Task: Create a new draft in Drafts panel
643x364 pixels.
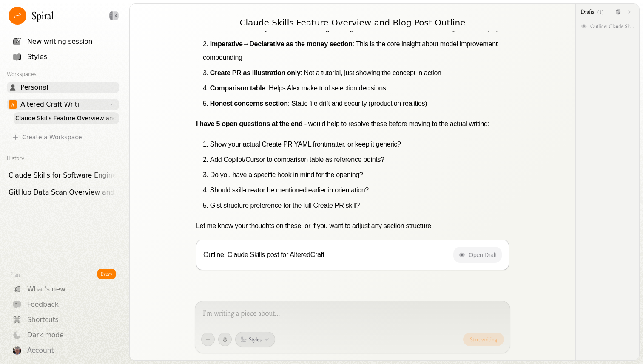Action: [x=618, y=12]
